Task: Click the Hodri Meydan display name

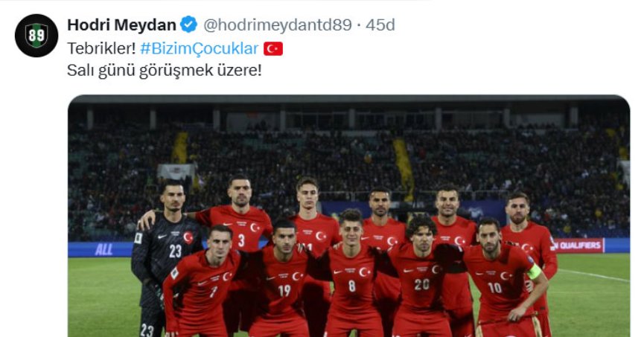Action: [121, 25]
